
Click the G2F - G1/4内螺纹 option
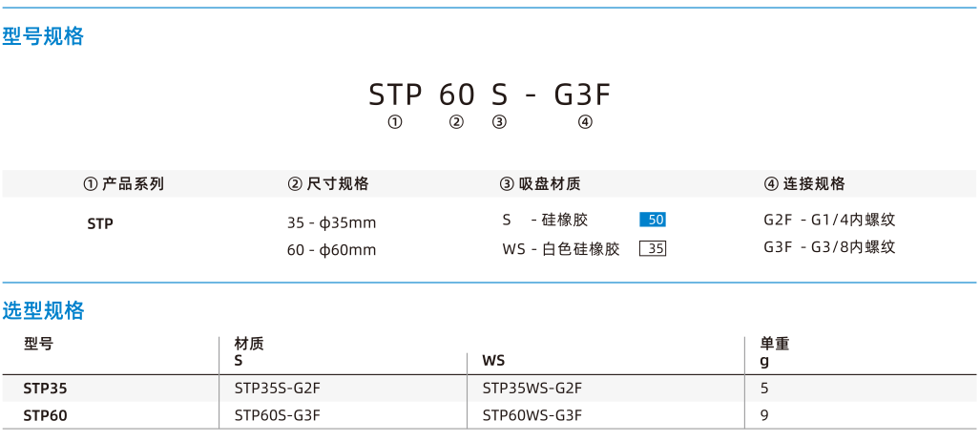829,221
